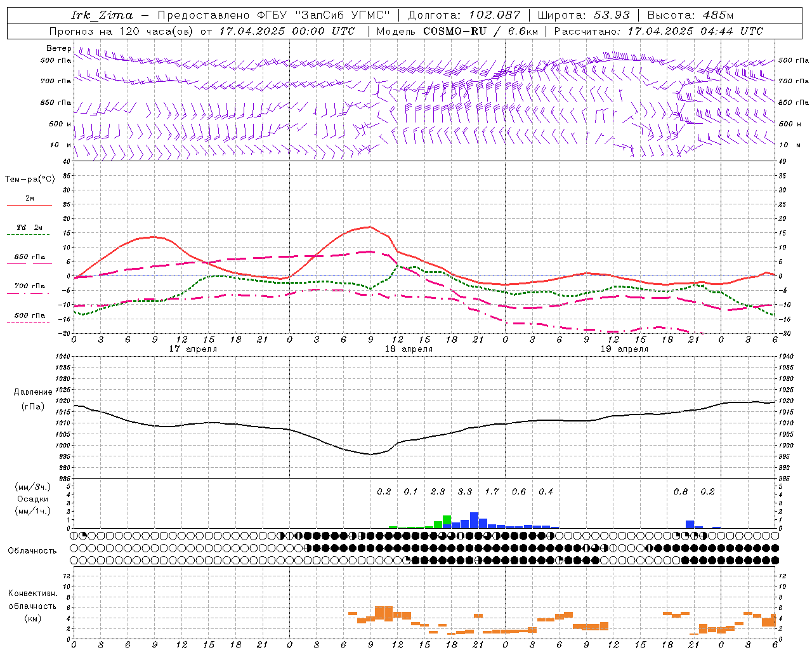
Task: Click the 17 апреля date label
Action: (x=193, y=349)
